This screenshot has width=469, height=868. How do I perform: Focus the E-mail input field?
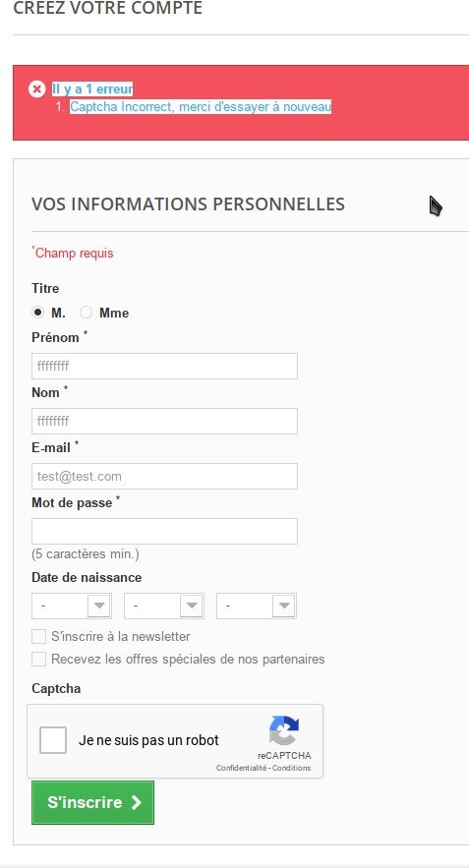pyautogui.click(x=164, y=476)
